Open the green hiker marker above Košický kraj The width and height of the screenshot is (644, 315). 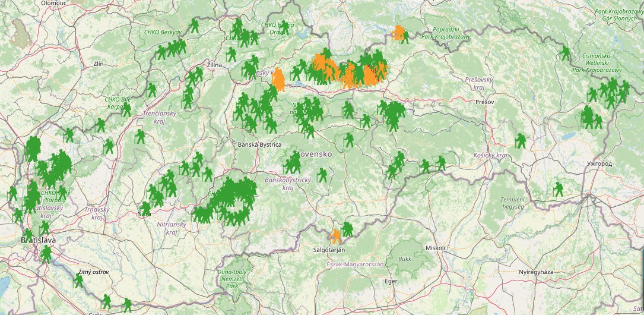click(521, 141)
